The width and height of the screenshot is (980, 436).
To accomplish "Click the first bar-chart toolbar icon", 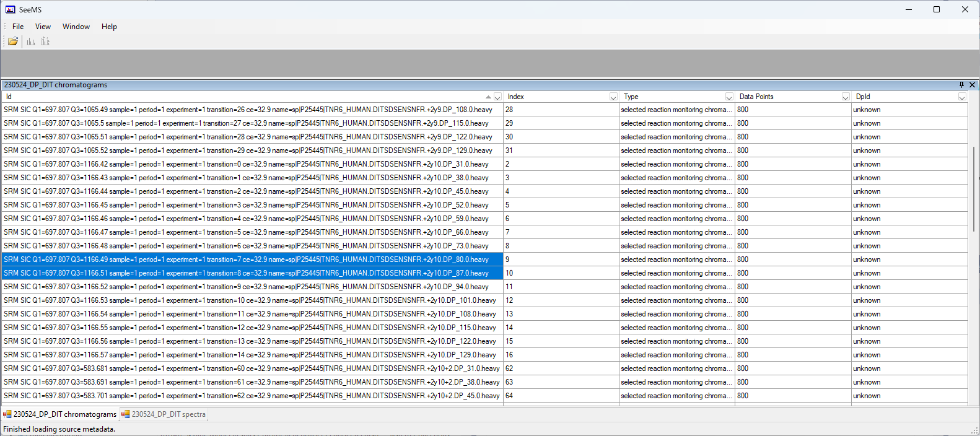I will point(31,41).
